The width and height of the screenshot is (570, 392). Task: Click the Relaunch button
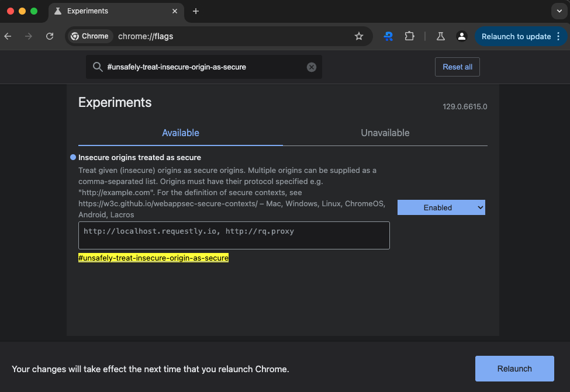514,369
